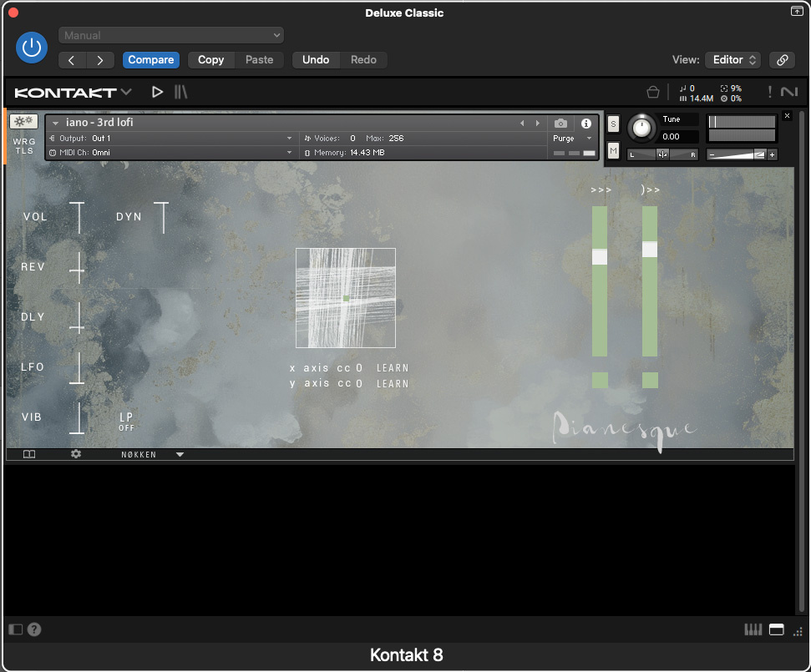The height and width of the screenshot is (672, 811).
Task: Click the top-right window expand icon
Action: pyautogui.click(x=797, y=11)
